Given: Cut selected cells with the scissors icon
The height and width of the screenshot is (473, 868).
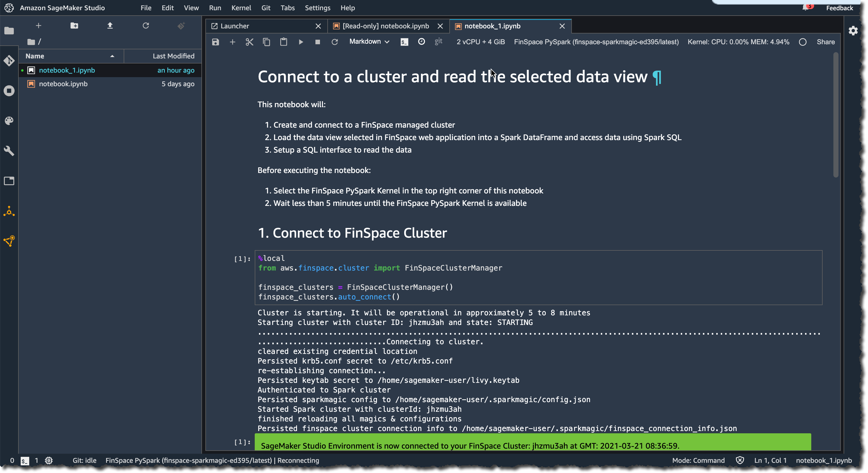Looking at the screenshot, I should [x=249, y=42].
